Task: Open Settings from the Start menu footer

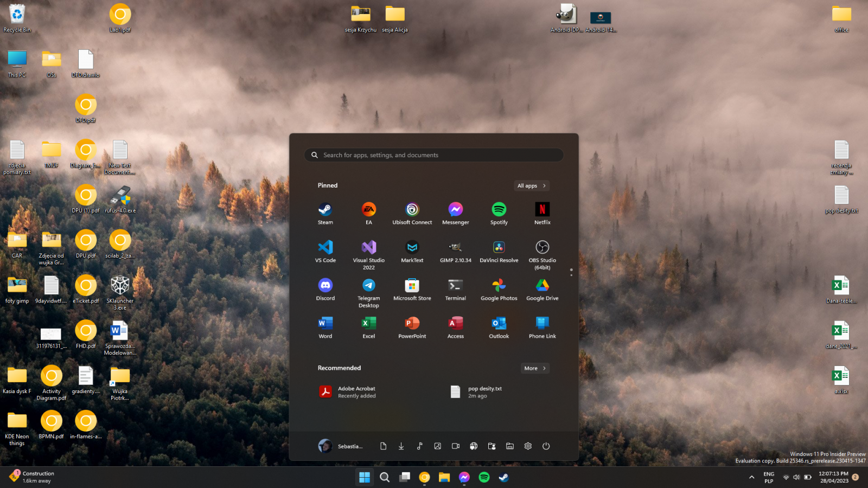Action: click(x=527, y=446)
